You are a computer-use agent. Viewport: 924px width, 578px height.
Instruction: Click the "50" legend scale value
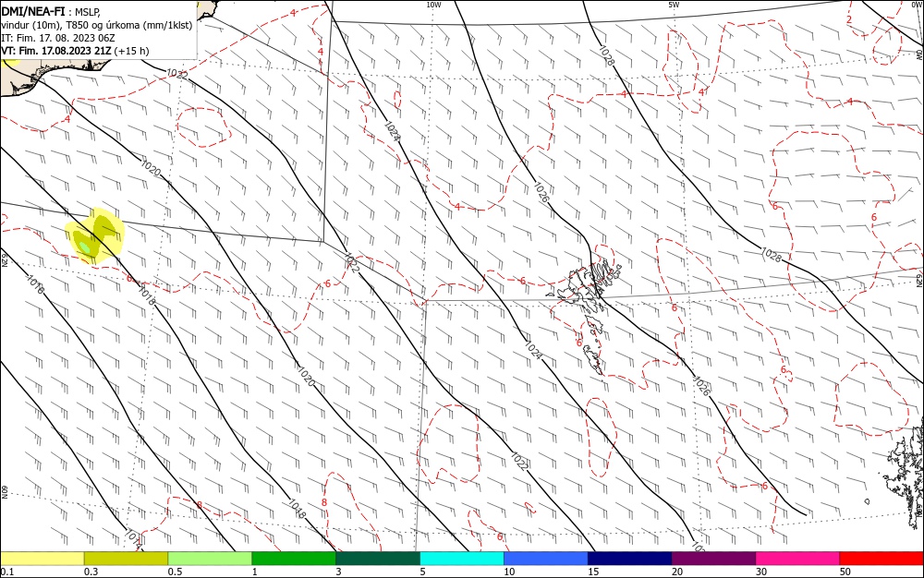pos(845,572)
